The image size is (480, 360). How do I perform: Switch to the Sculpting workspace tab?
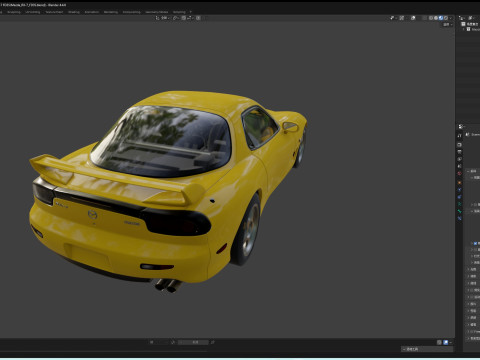coord(14,12)
